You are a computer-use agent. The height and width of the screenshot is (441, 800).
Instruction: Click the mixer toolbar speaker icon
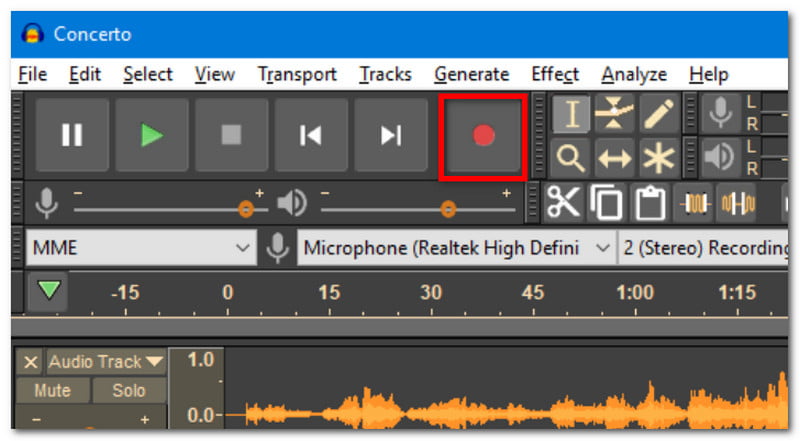292,203
